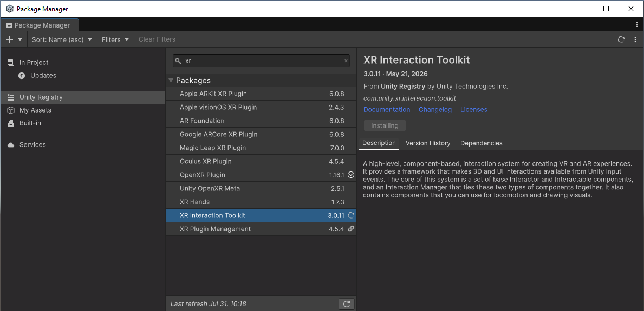Open the Licenses link

tap(473, 110)
